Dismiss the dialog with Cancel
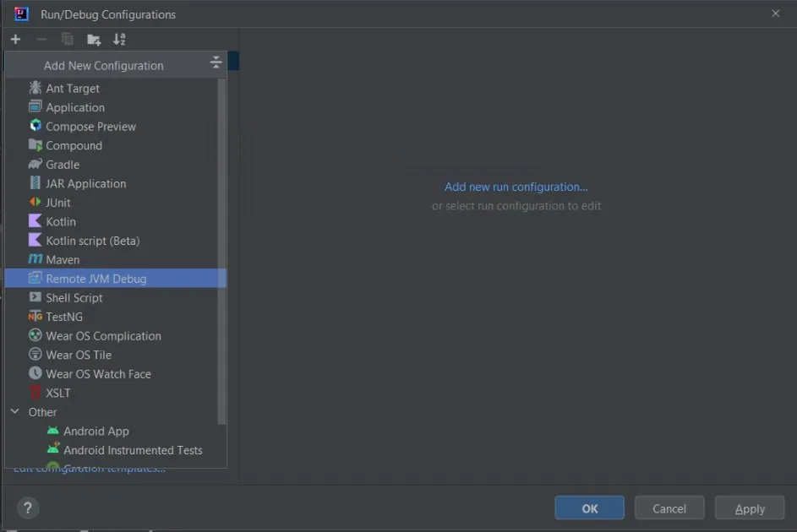Image resolution: width=797 pixels, height=532 pixels. (669, 508)
